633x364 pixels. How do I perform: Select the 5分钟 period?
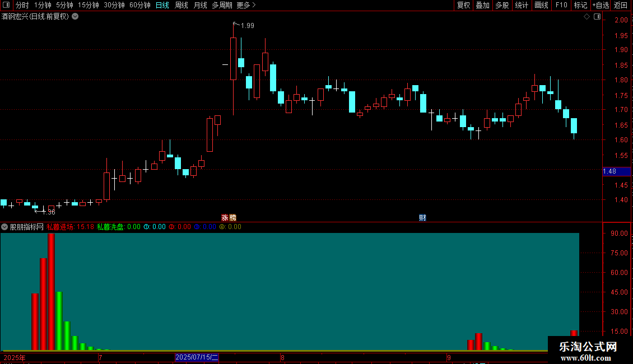coord(64,5)
